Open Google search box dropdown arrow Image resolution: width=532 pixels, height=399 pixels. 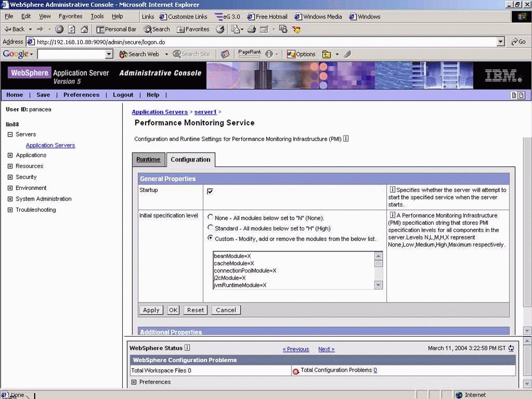109,54
